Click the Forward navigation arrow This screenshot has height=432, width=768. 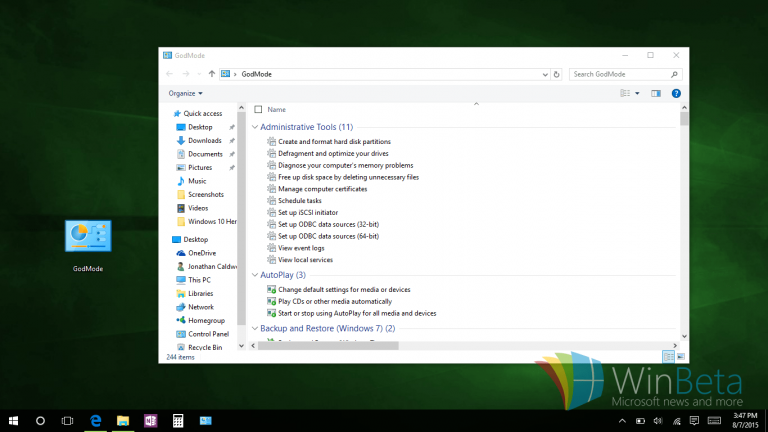click(x=186, y=74)
